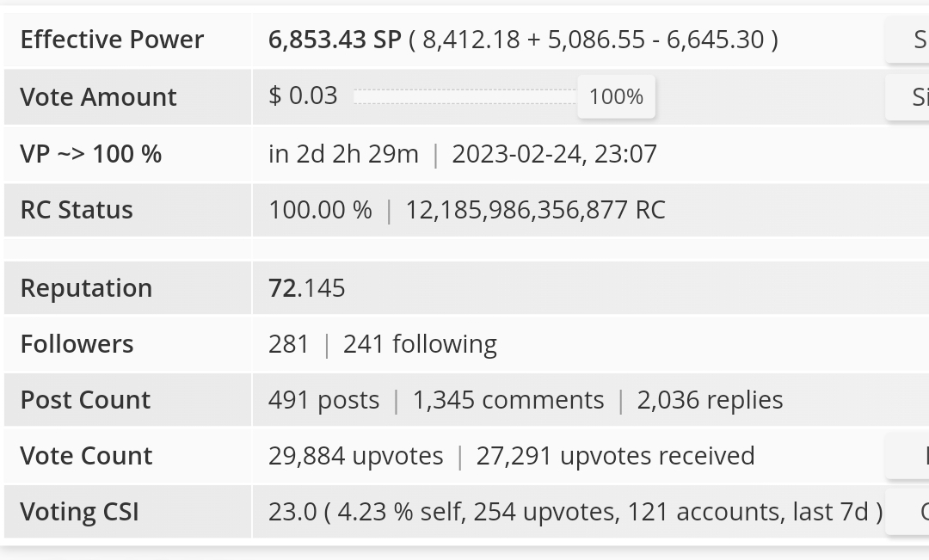The width and height of the screenshot is (929, 560).
Task: Click the 1,345 comments count
Action: [x=508, y=400]
